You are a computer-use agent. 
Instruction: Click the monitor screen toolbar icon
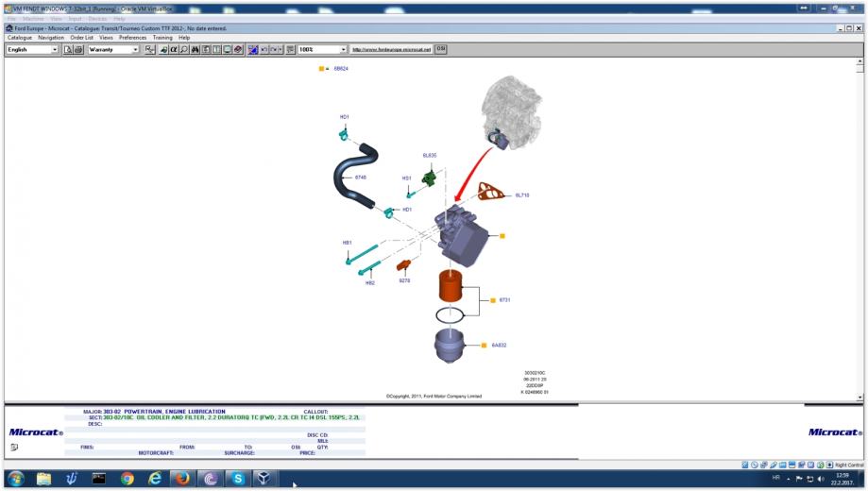[228, 50]
